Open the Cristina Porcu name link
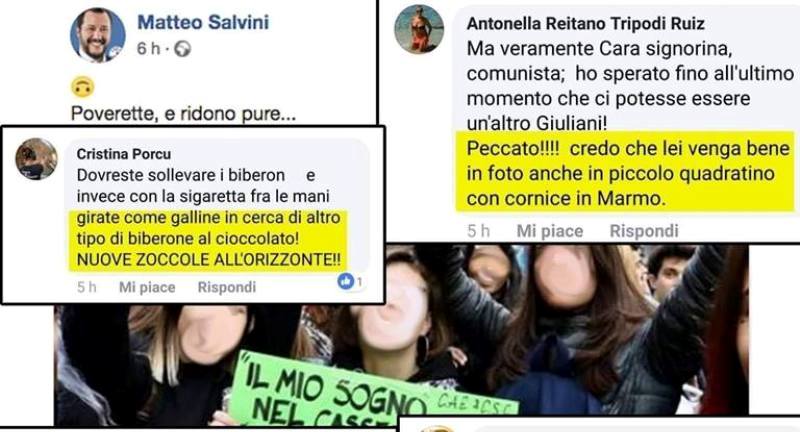The height and width of the screenshot is (432, 800). 124,154
